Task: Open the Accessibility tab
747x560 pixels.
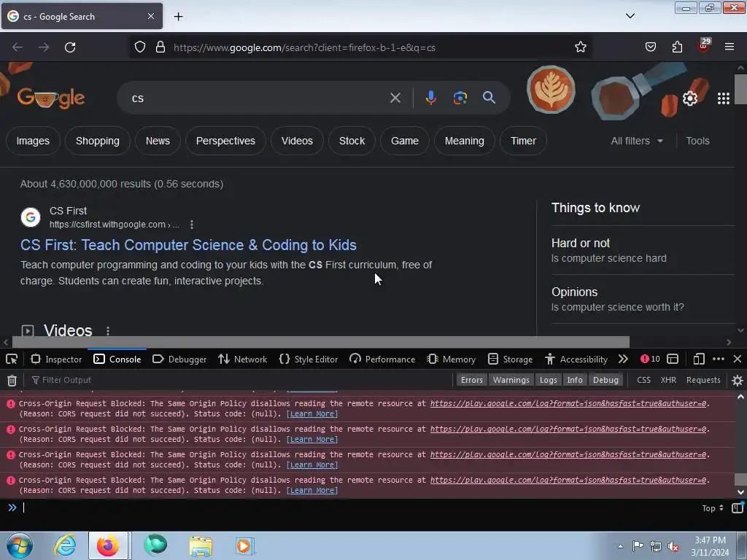Action: 576,359
